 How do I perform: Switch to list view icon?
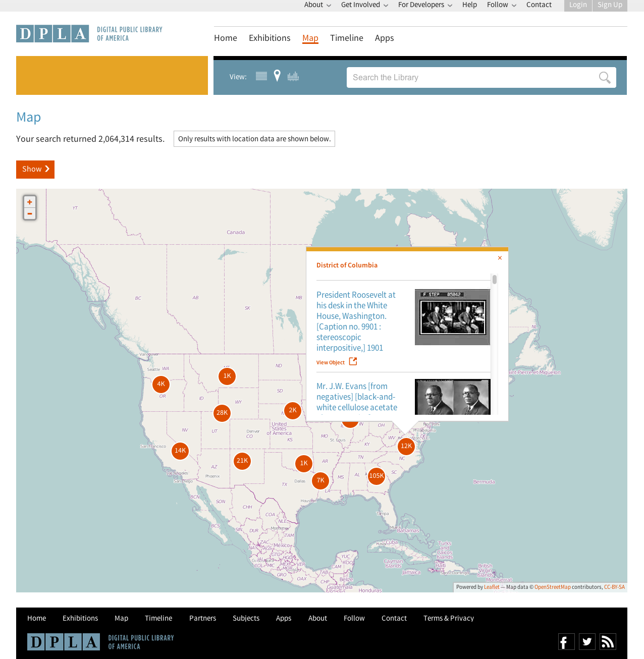point(261,76)
